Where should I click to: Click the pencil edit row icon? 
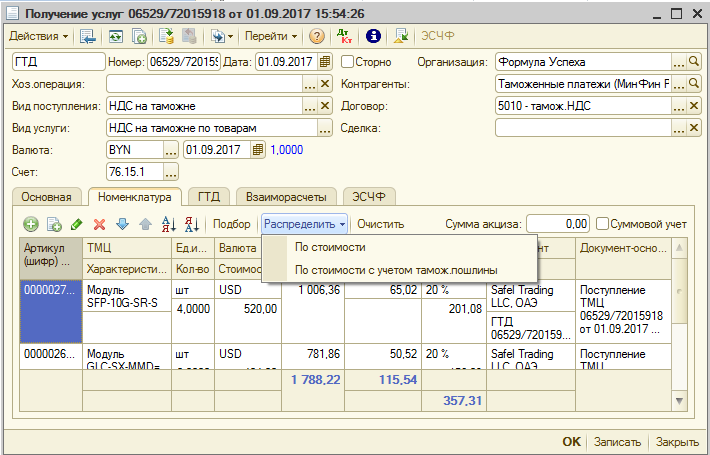[76, 225]
